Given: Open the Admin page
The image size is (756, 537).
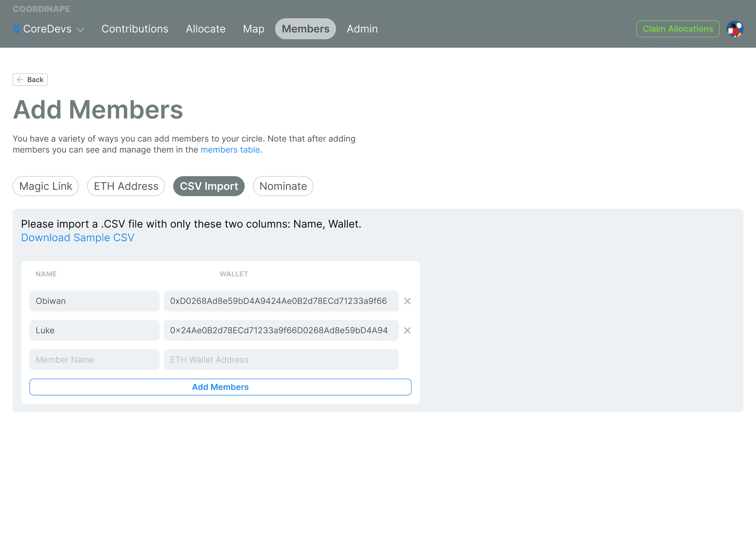Looking at the screenshot, I should [362, 29].
